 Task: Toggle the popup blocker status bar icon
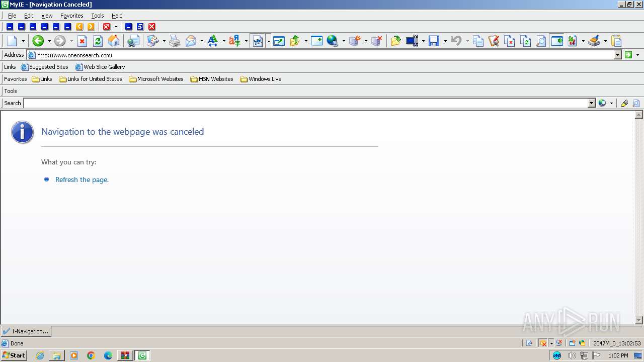tap(543, 343)
